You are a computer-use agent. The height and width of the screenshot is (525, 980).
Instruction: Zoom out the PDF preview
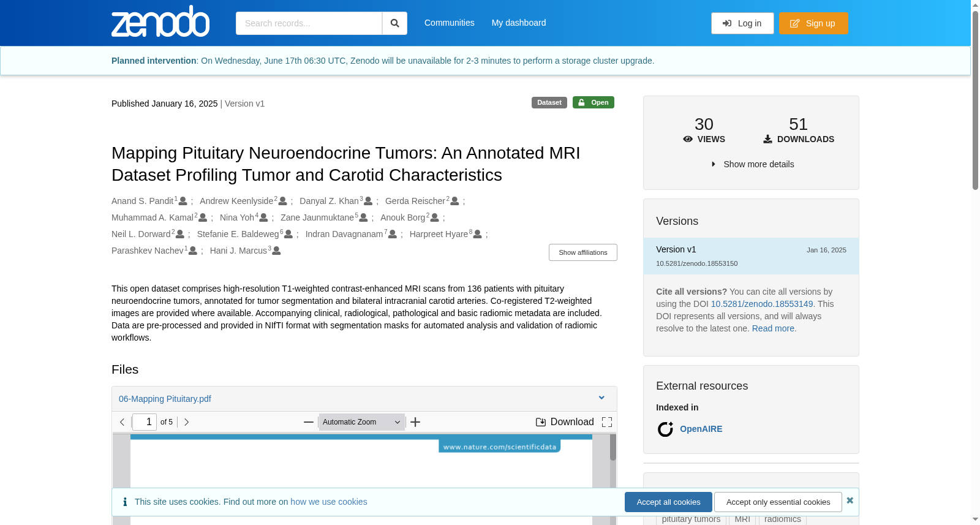click(309, 422)
